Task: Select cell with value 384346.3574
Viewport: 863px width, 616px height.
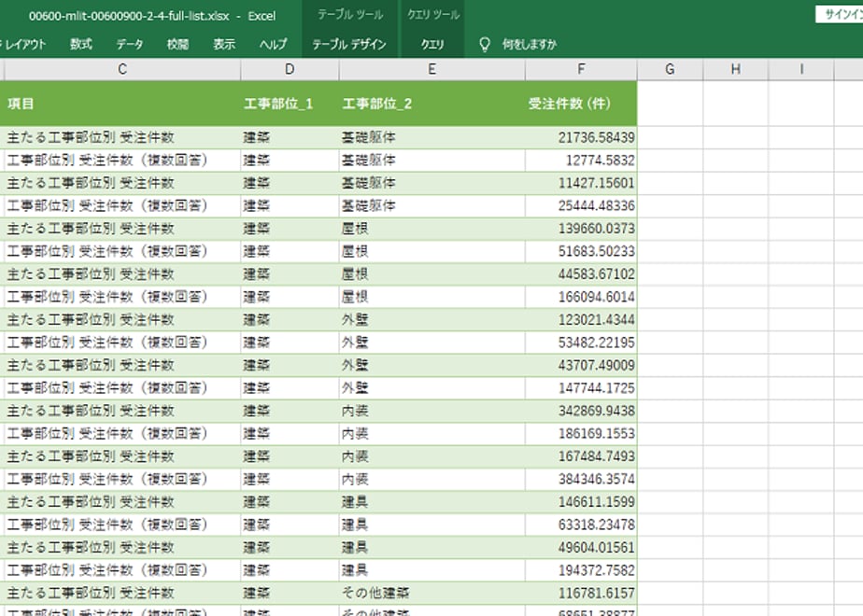Action: click(581, 480)
